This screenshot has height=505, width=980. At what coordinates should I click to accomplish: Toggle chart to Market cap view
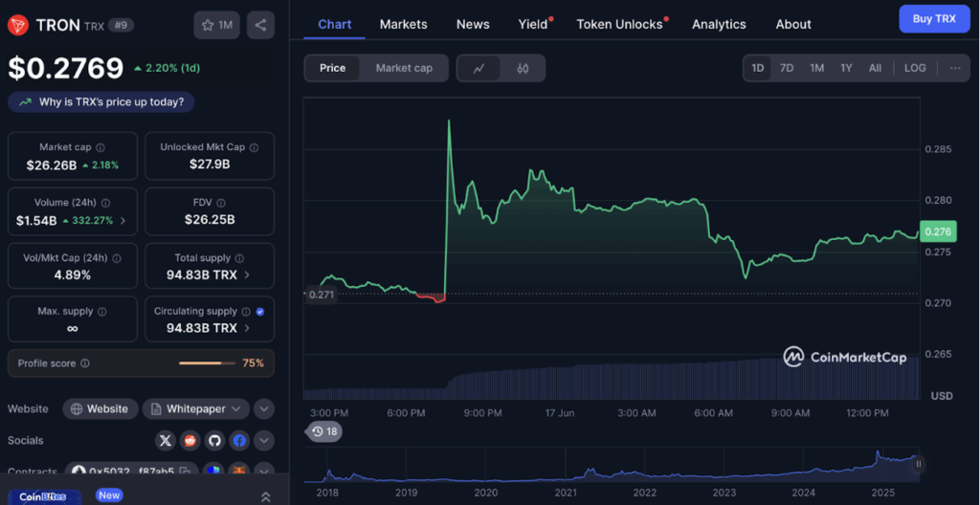[x=404, y=68]
